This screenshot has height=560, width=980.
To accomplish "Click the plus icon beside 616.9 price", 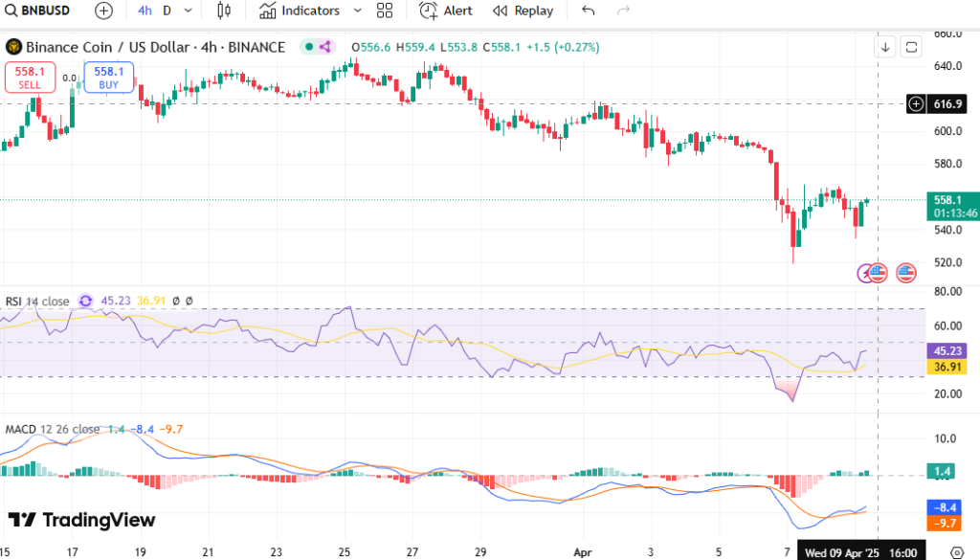I will tap(916, 103).
